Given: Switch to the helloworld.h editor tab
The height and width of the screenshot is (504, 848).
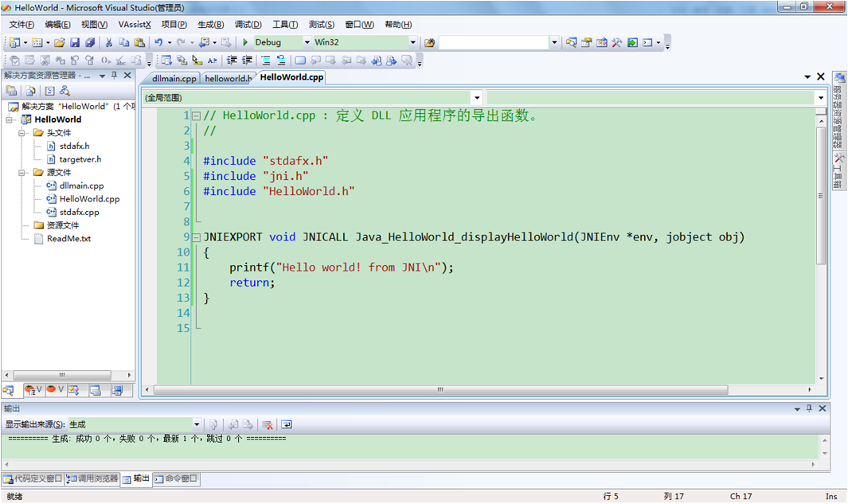Looking at the screenshot, I should click(229, 78).
